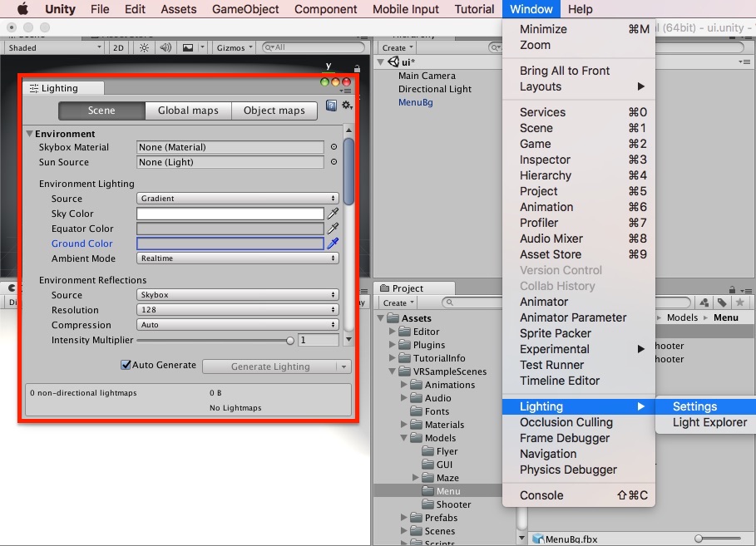Image resolution: width=756 pixels, height=546 pixels.
Task: Open the Gizmos dropdown
Action: coord(235,47)
